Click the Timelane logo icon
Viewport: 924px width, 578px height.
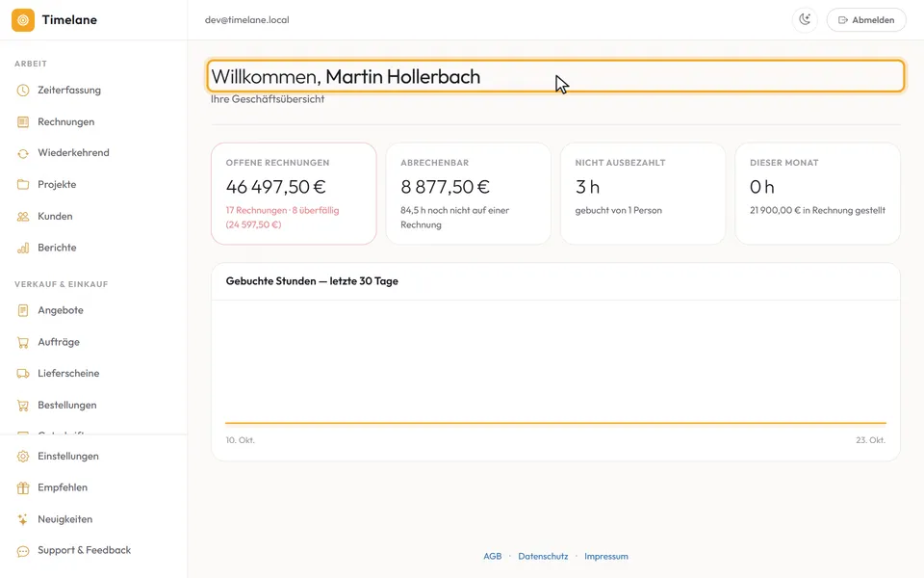[23, 20]
